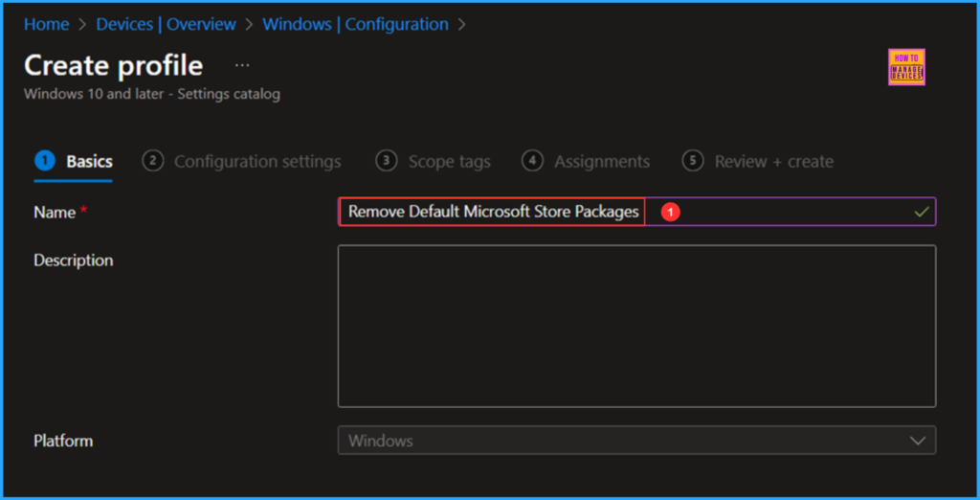Viewport: 980px width, 500px height.
Task: Expand the Platform dropdown chevron arrow
Action: (918, 441)
